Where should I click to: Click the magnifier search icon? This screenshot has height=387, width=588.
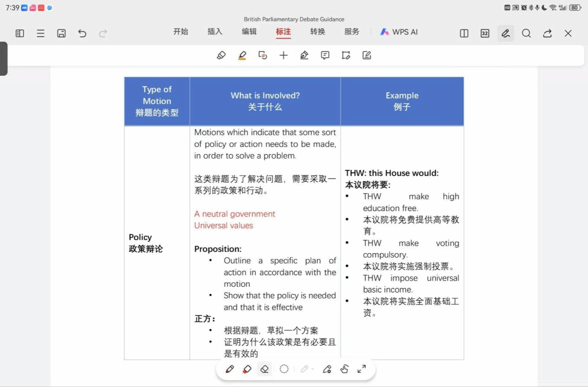pyautogui.click(x=526, y=33)
